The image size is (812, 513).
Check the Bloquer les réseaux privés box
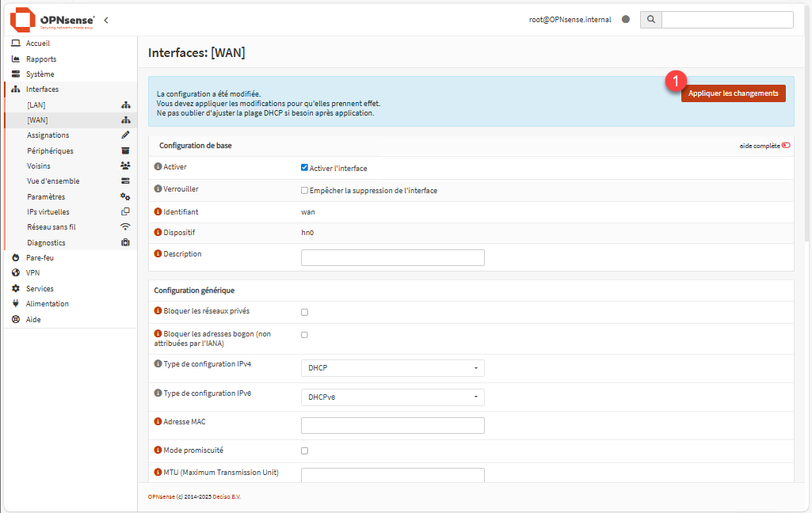[x=304, y=312]
